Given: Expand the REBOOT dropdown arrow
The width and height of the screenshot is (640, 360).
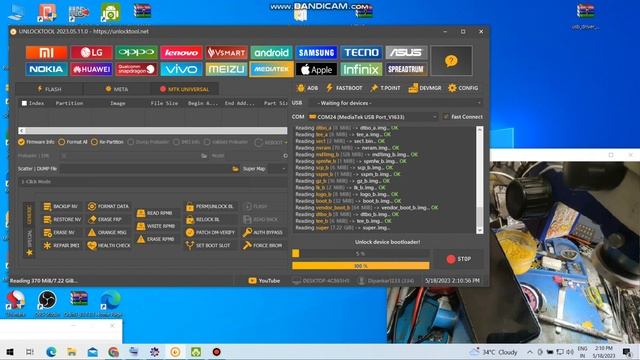Looking at the screenshot, I should [286, 142].
